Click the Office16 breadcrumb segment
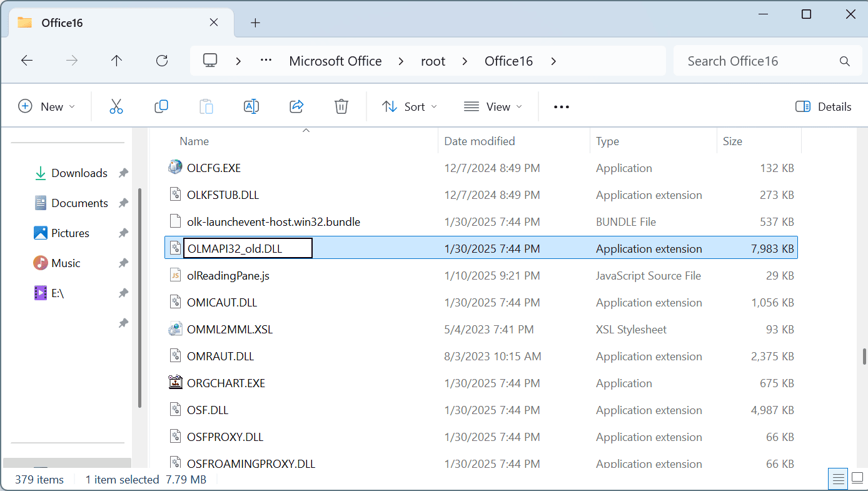The height and width of the screenshot is (491, 868). click(508, 61)
